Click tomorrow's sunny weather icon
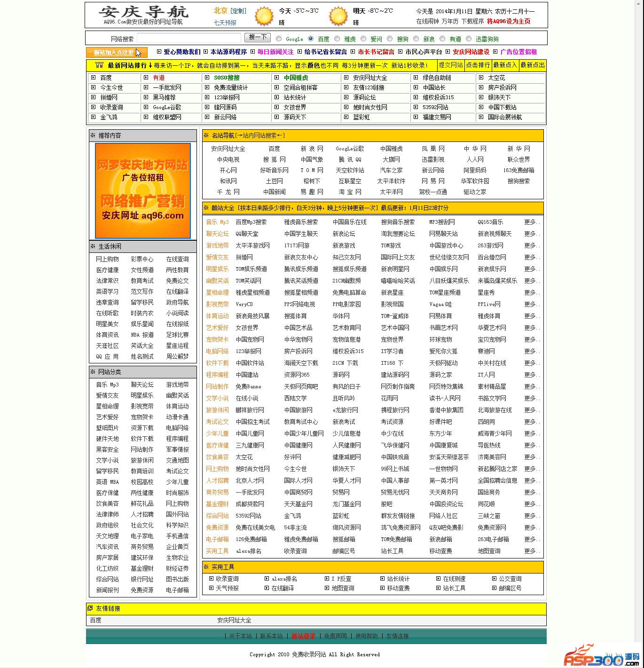Screen dimensions: 644x668 click(x=338, y=16)
